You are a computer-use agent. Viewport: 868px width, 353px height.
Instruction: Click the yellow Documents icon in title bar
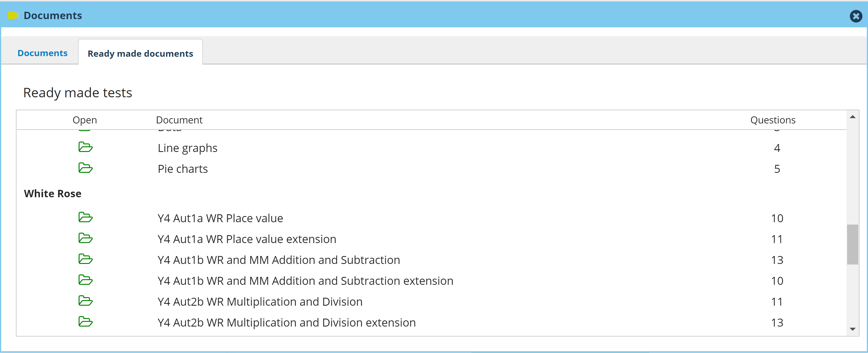[x=13, y=16]
